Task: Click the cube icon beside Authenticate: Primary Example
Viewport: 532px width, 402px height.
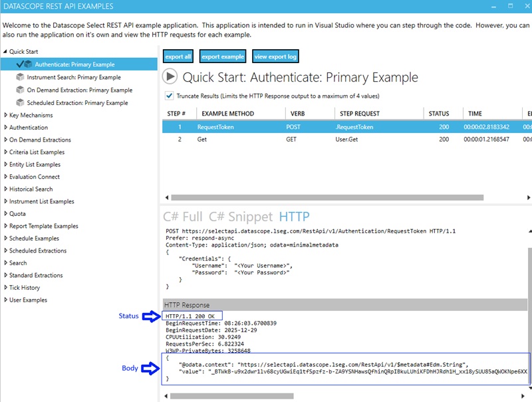Action: pyautogui.click(x=29, y=64)
